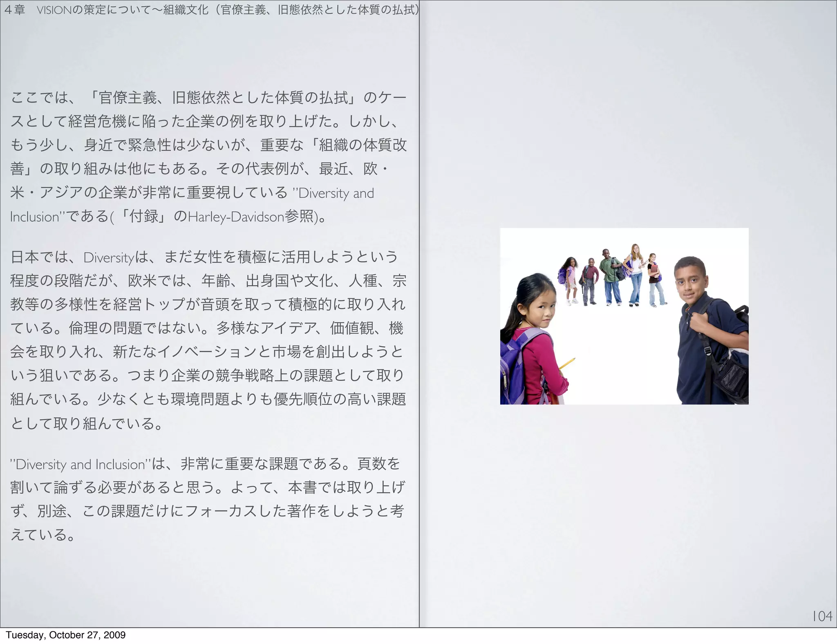Click the Harley-Davidson reference text
This screenshot has width=837, height=644.
236,217
